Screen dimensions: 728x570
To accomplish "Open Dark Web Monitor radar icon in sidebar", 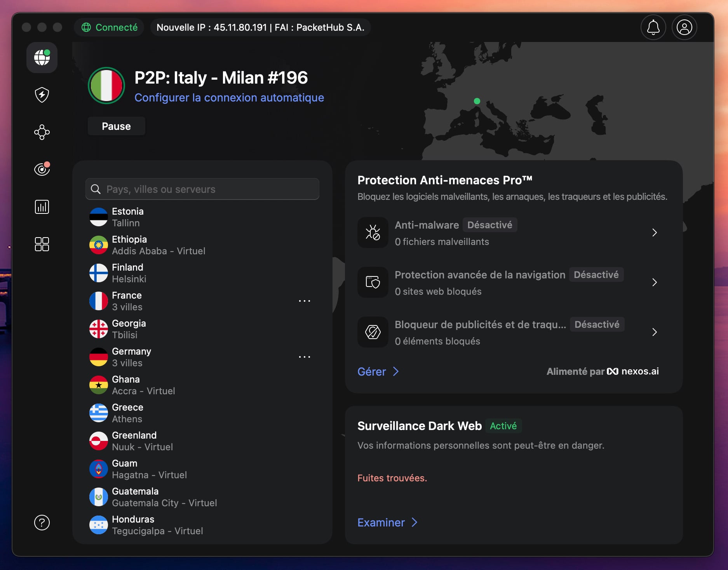I will 42,169.
